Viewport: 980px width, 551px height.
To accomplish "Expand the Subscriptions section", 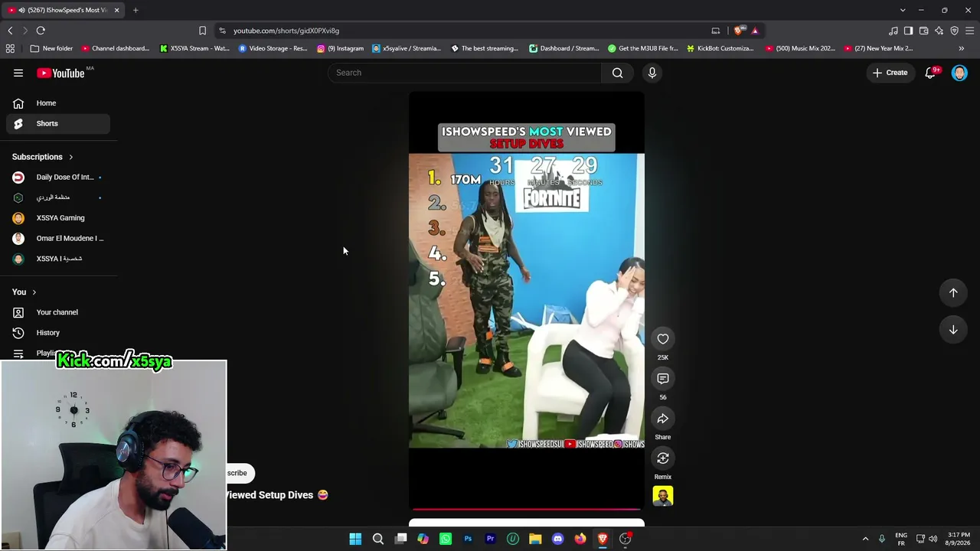I will tap(43, 157).
